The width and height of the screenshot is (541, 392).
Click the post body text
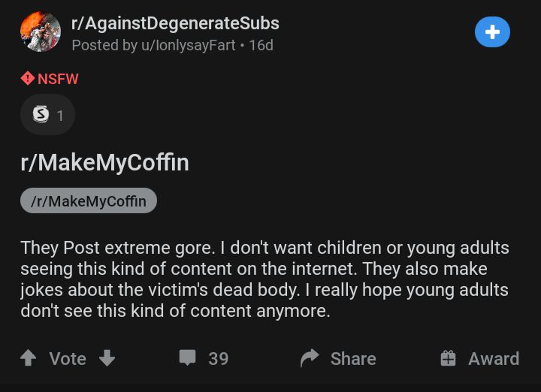264,279
